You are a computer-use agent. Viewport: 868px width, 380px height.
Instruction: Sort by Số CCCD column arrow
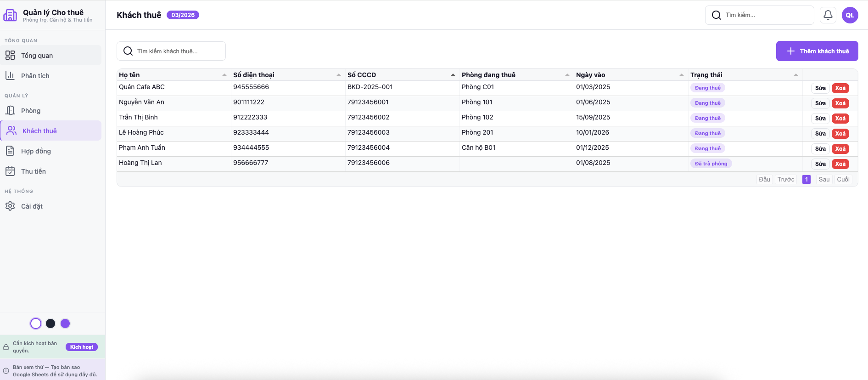coord(453,75)
